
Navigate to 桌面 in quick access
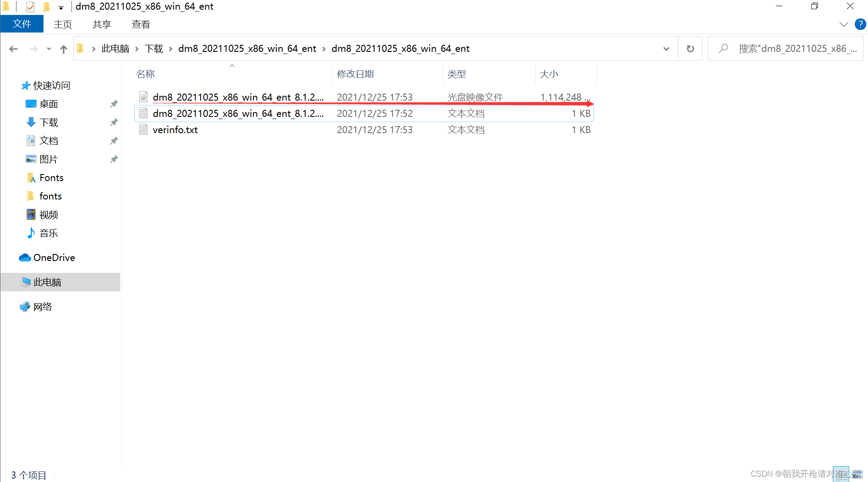pyautogui.click(x=51, y=103)
